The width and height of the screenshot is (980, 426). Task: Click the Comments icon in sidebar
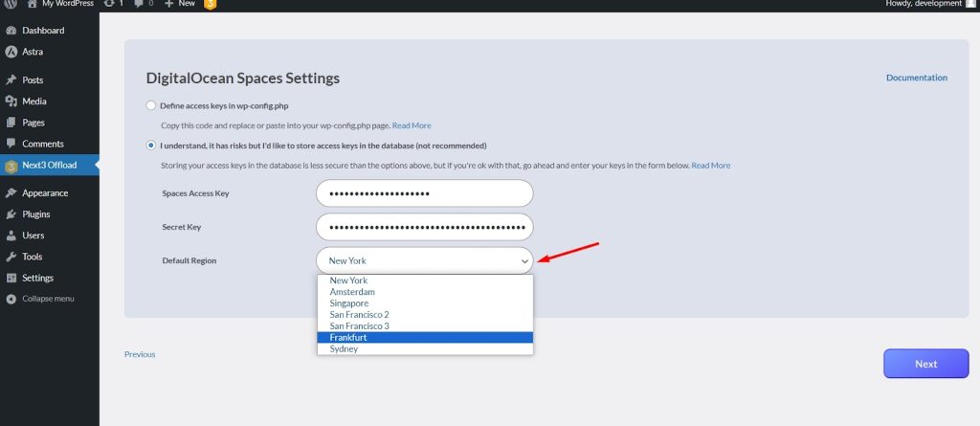tap(11, 144)
